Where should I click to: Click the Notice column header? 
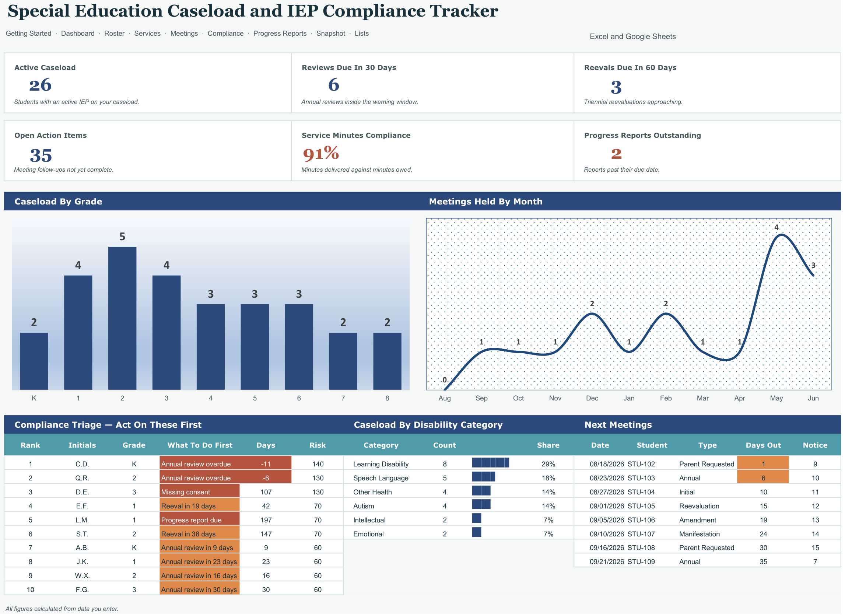coord(816,445)
